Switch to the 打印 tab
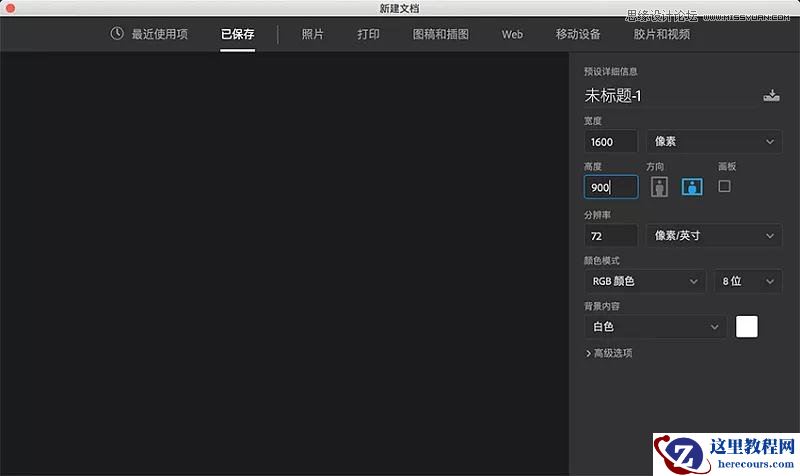This screenshot has width=800, height=476. [368, 34]
